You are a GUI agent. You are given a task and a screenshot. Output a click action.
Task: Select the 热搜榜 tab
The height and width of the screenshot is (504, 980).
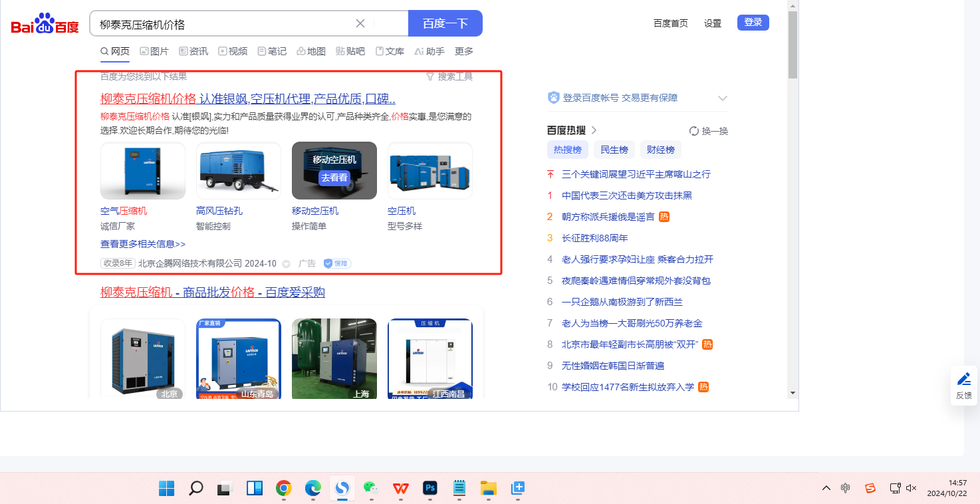[568, 150]
